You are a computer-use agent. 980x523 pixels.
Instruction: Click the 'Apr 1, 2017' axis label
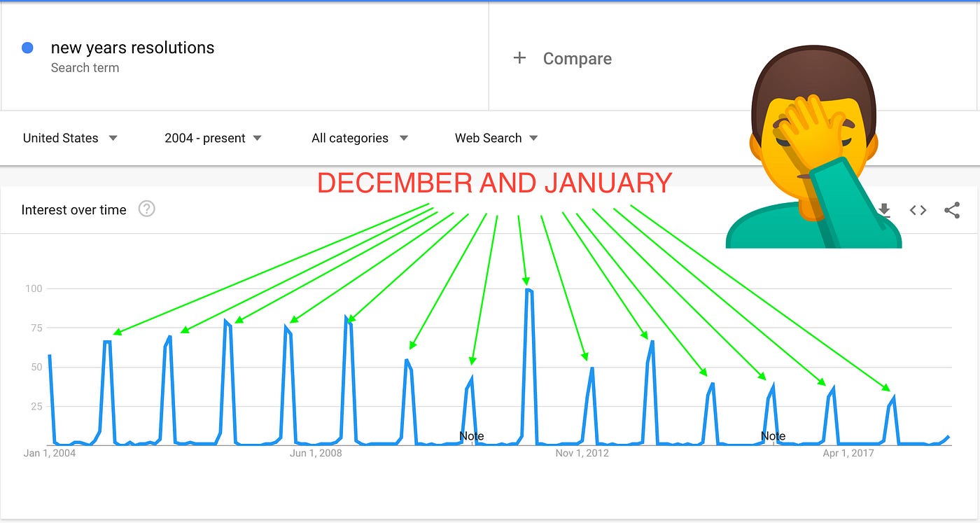pyautogui.click(x=848, y=453)
